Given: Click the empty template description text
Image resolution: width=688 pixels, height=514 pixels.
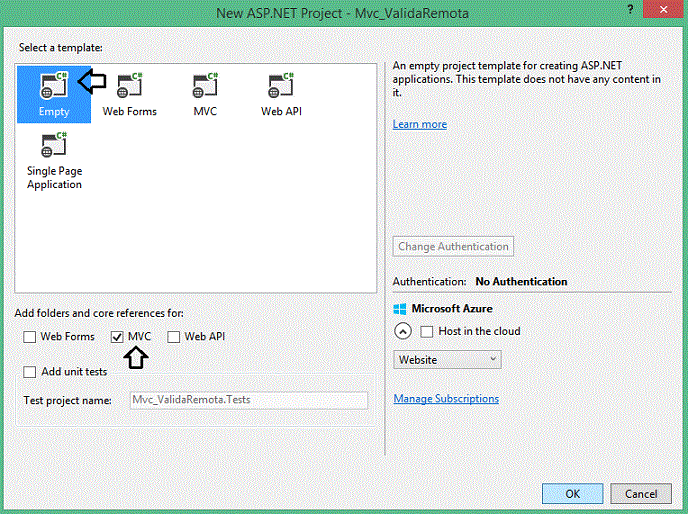Looking at the screenshot, I should pyautogui.click(x=527, y=79).
